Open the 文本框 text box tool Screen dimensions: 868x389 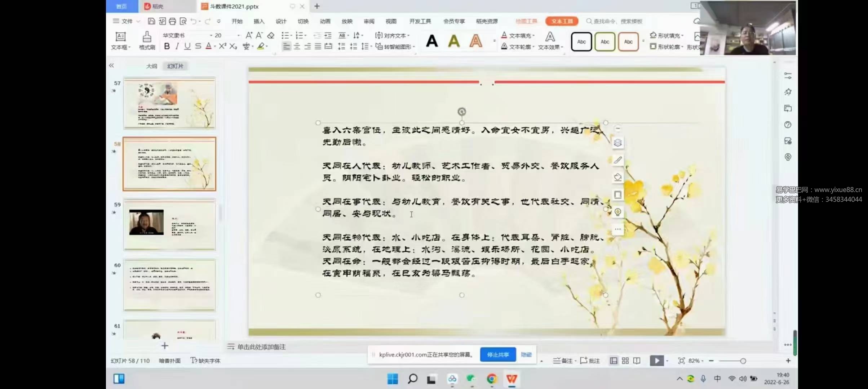(120, 40)
